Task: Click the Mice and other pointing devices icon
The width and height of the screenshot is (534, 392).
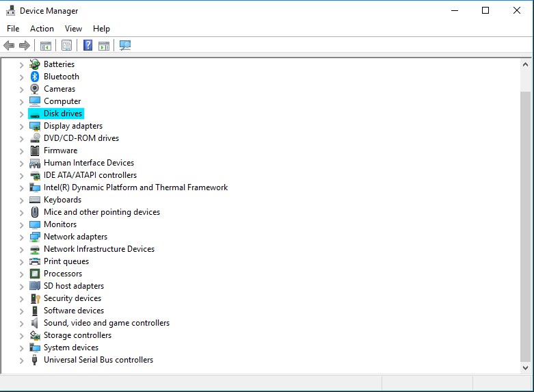Action: (35, 212)
